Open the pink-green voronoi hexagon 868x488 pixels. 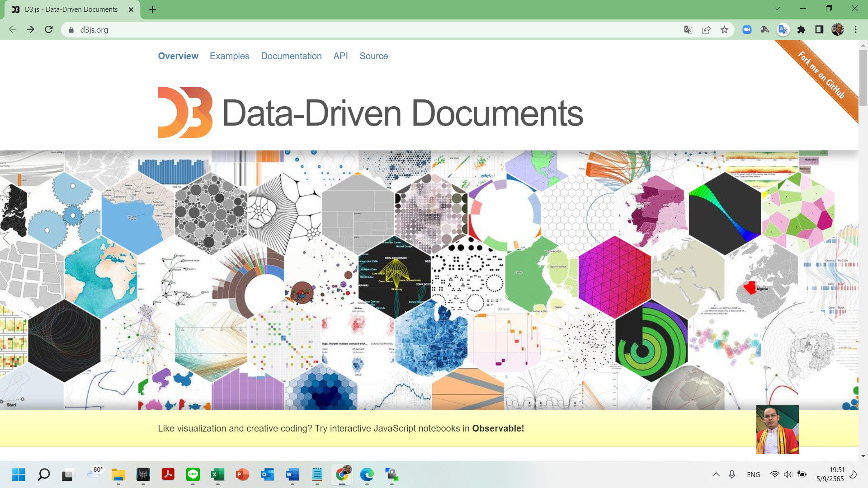click(798, 213)
